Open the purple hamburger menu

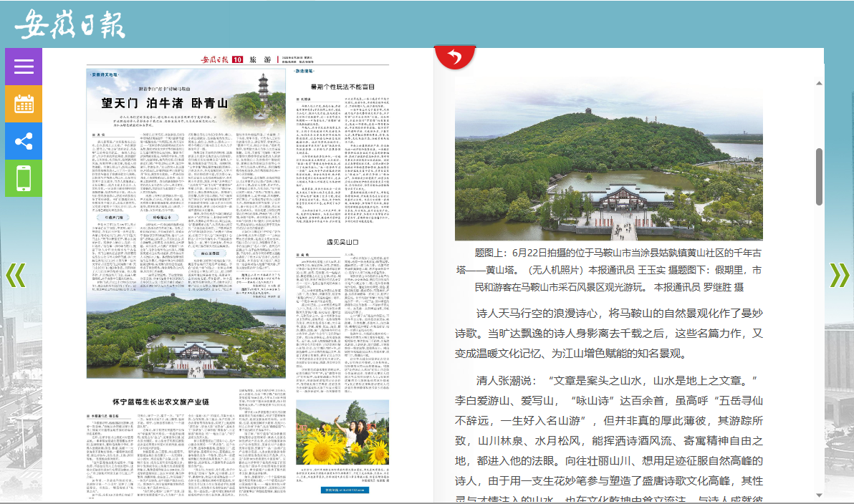pyautogui.click(x=24, y=67)
